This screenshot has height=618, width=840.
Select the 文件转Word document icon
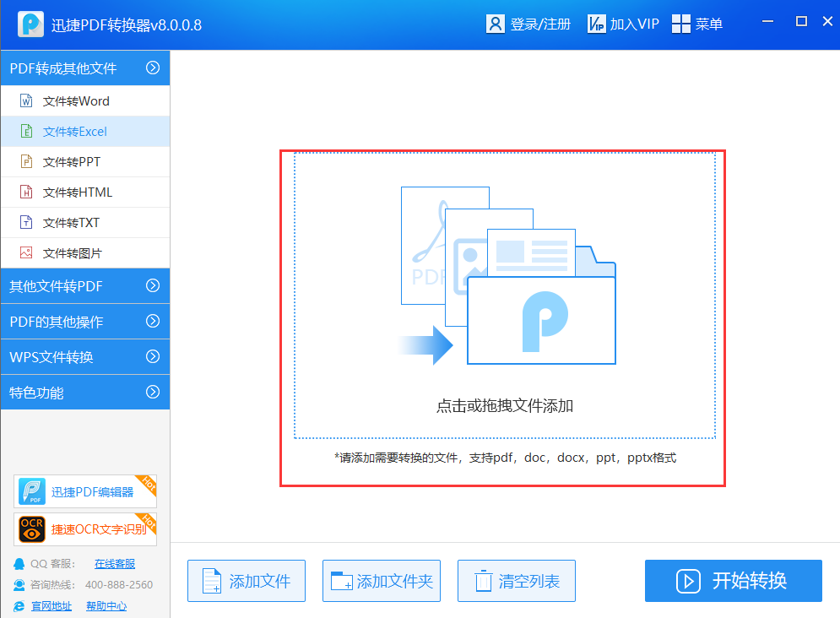click(x=26, y=101)
